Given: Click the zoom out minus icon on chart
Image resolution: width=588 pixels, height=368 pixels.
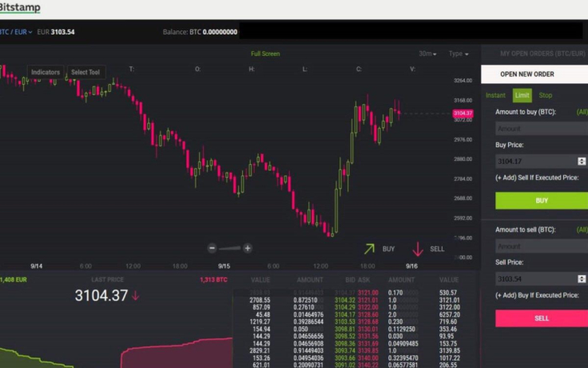Looking at the screenshot, I should coord(212,248).
